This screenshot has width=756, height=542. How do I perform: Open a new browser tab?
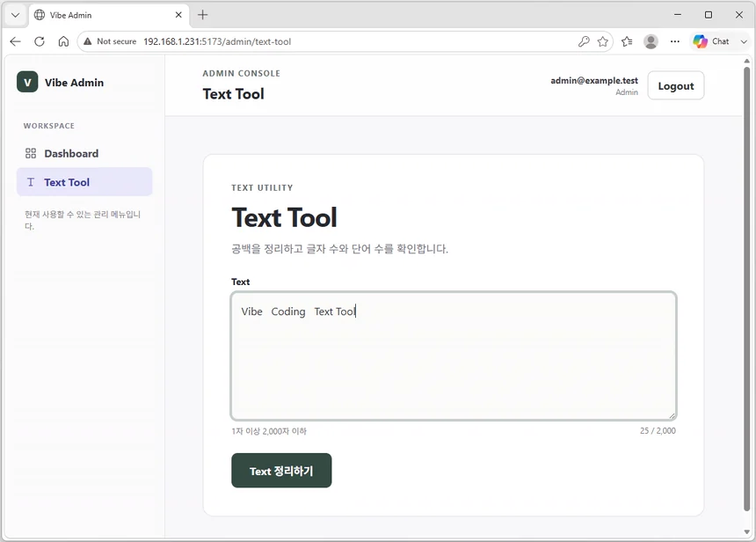click(x=202, y=15)
